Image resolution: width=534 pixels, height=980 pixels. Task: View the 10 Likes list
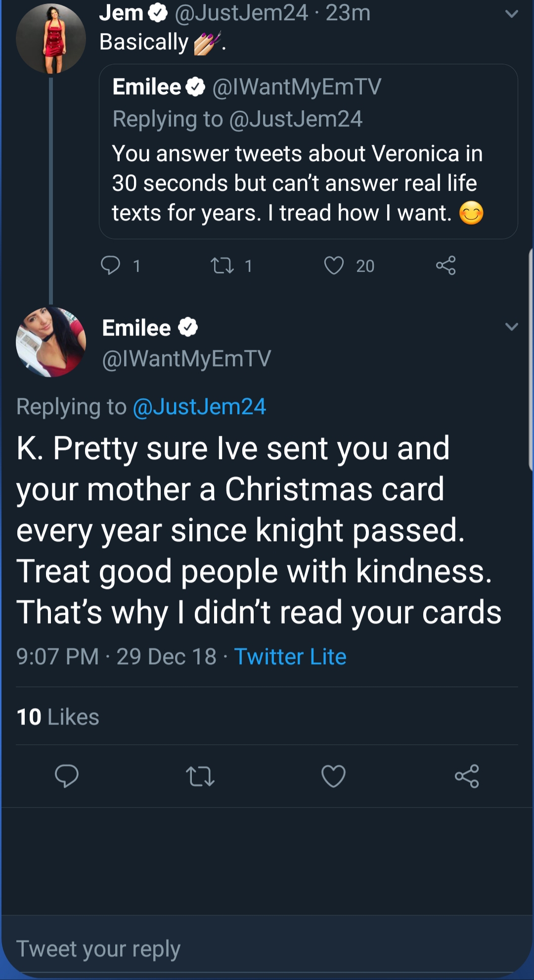58,717
